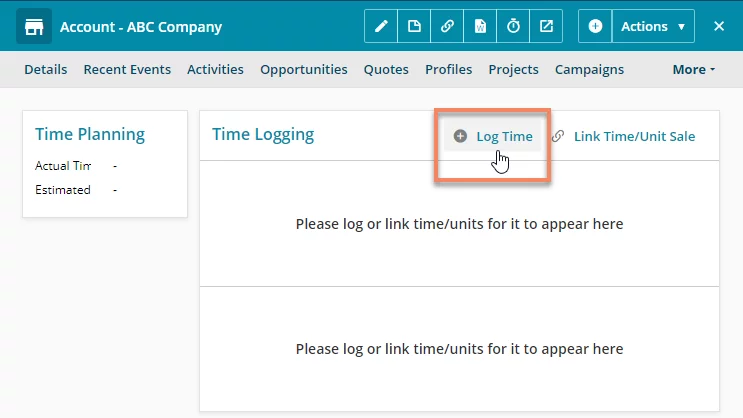Switch to the Projects tab
Viewport: 743px width, 418px height.
(x=514, y=69)
